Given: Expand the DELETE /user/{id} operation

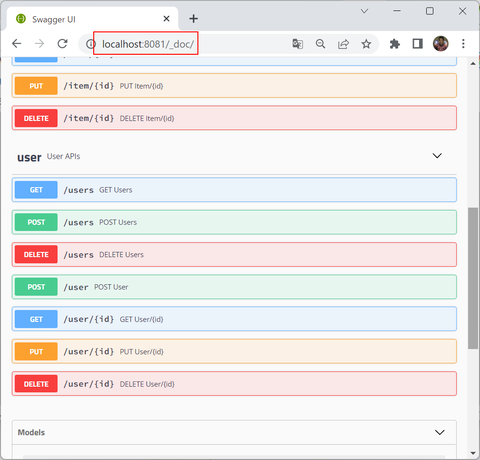Looking at the screenshot, I should coord(234,384).
